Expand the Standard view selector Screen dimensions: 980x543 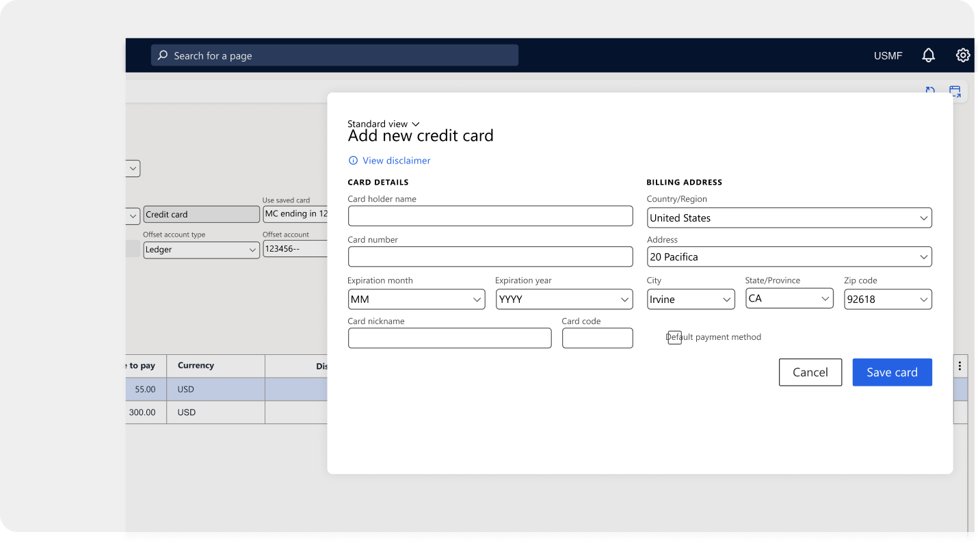pos(384,124)
